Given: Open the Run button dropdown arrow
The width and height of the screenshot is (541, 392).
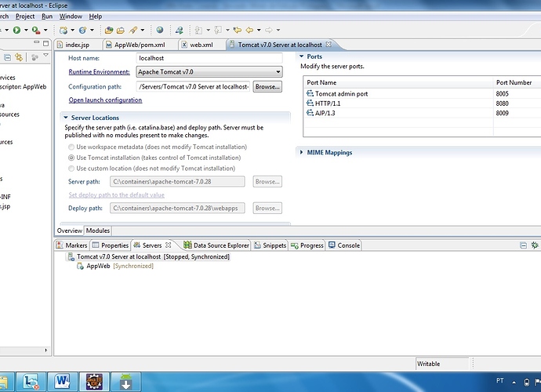Looking at the screenshot, I should (26, 30).
